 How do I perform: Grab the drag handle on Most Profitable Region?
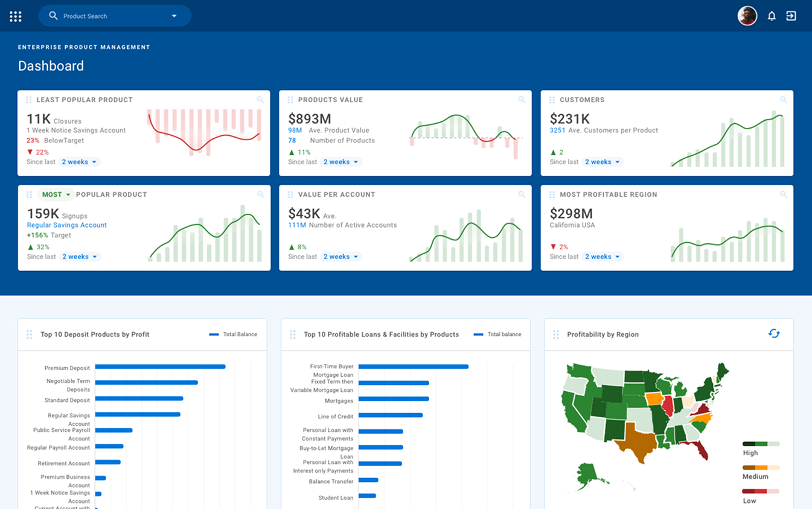click(x=552, y=194)
